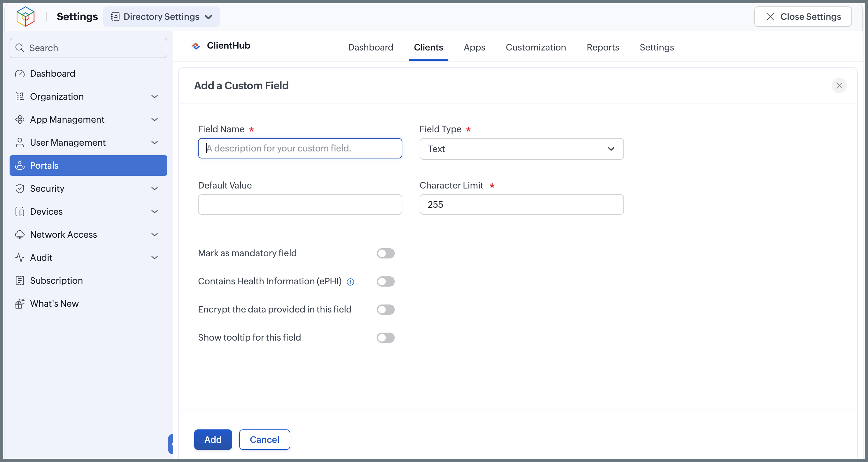Toggle Mark as mandatory field switch
This screenshot has height=462, width=868.
coord(385,253)
